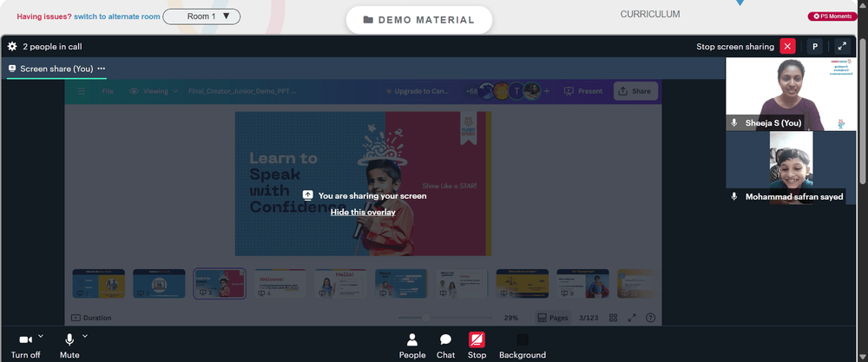Select slide thumbnail 2

pos(159,284)
